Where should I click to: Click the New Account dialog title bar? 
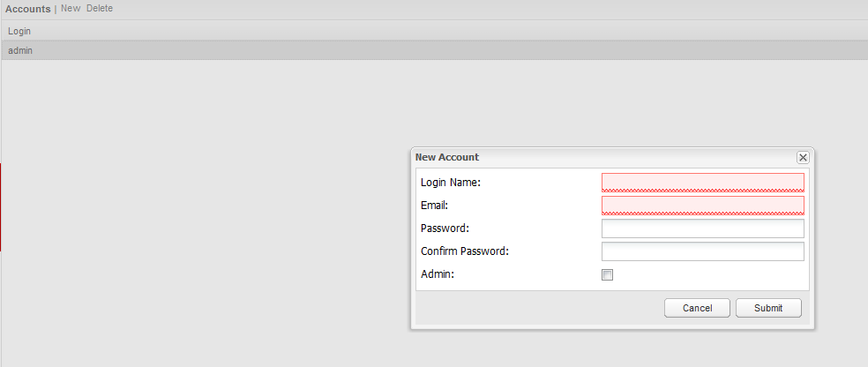click(600, 157)
